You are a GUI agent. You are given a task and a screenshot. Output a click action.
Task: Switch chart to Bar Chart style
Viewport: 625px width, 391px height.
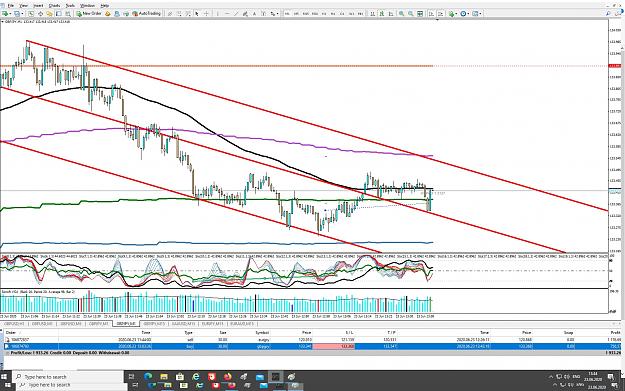point(373,14)
